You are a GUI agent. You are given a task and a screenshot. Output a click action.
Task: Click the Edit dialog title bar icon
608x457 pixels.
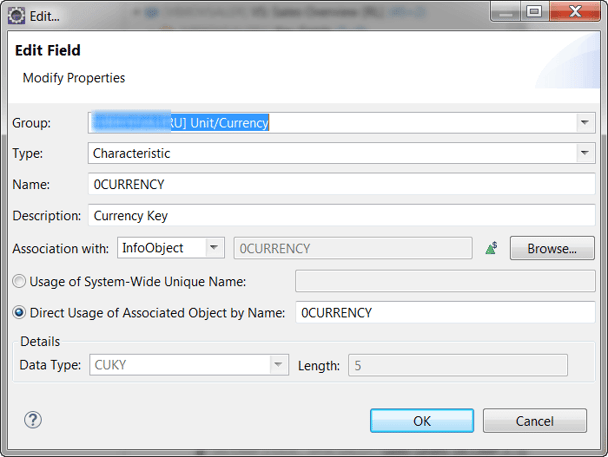tap(16, 16)
